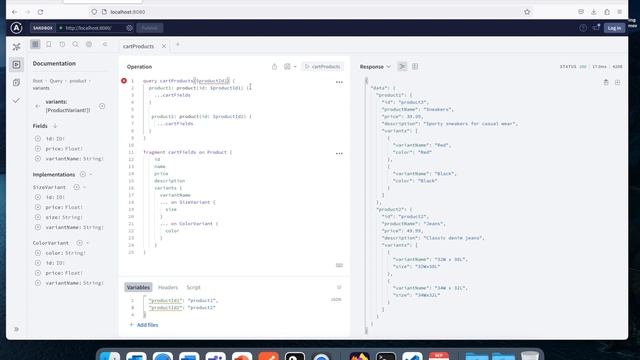Add the price: Float! field under Fields
Screen dimensions: 640x360
tap(38, 149)
